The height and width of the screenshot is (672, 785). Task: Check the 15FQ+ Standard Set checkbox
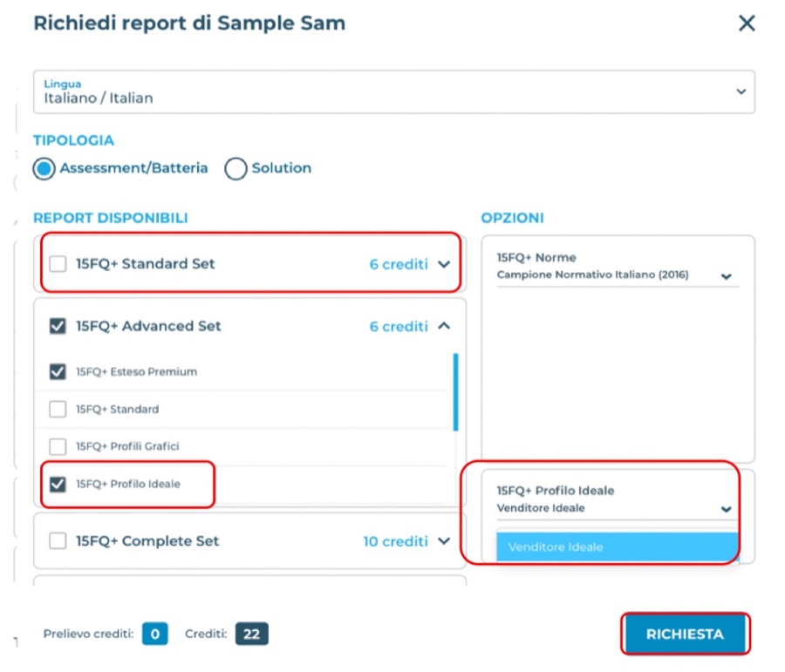[58, 264]
